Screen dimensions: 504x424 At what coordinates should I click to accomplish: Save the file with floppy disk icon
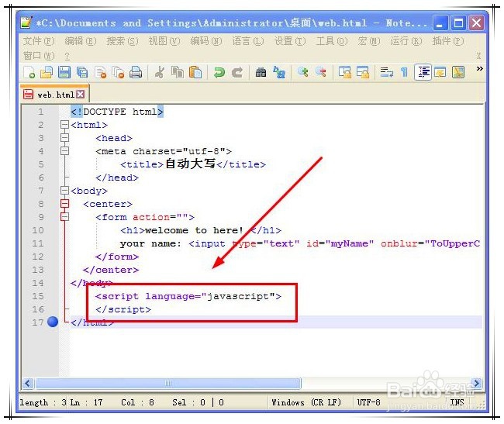click(64, 72)
